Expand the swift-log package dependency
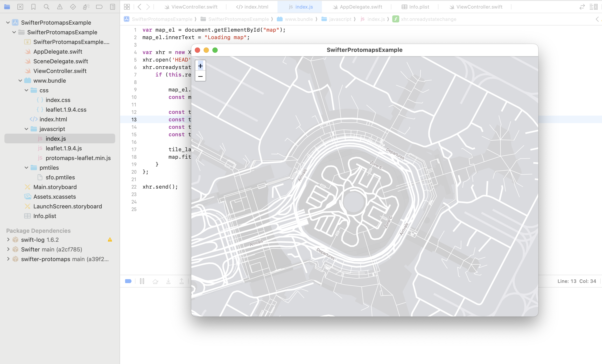Image resolution: width=602 pixels, height=364 pixels. [x=8, y=240]
